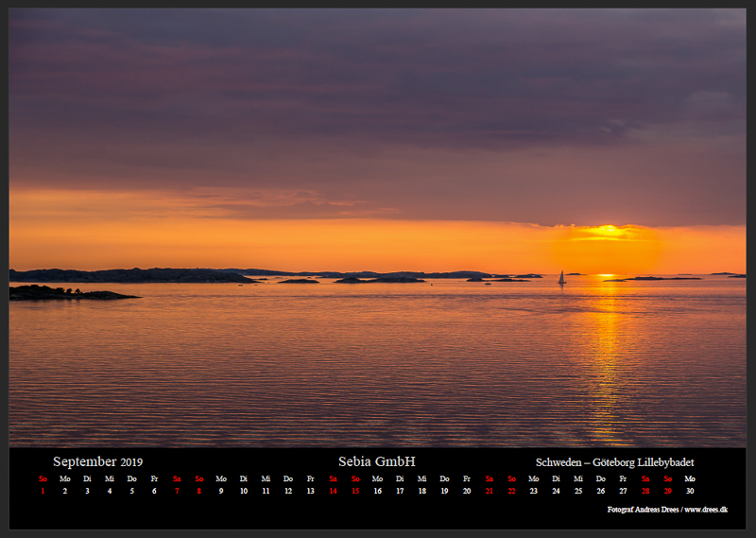Click the 'Schweden – Göteborg Lillebybadet' caption

click(615, 462)
